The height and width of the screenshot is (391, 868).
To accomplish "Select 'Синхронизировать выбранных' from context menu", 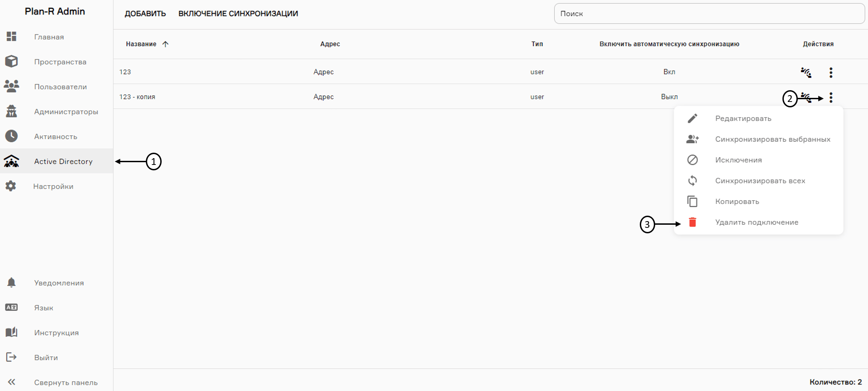I will point(772,140).
